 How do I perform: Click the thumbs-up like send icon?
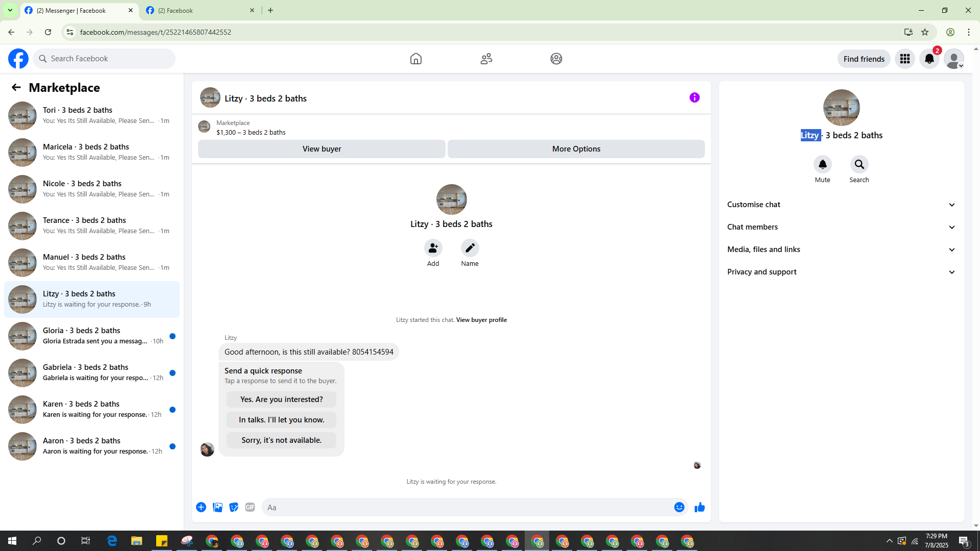click(x=699, y=507)
